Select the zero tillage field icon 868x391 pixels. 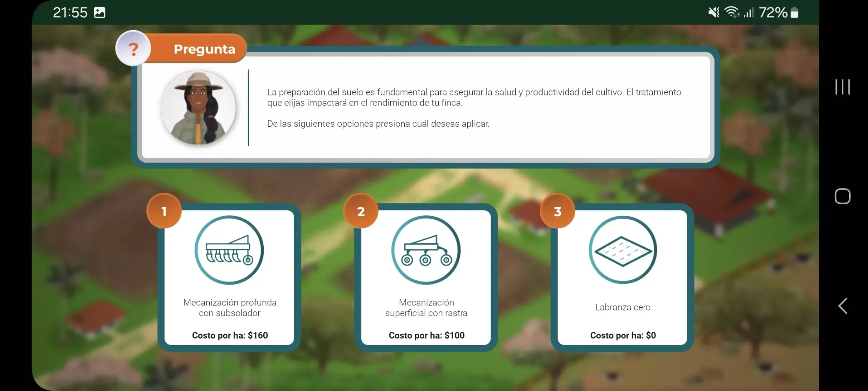pos(623,250)
